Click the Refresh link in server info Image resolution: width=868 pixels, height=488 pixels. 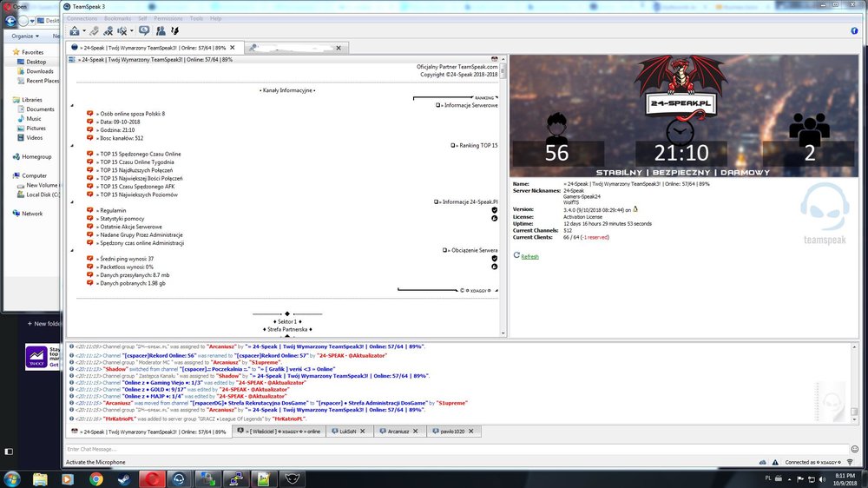click(529, 256)
